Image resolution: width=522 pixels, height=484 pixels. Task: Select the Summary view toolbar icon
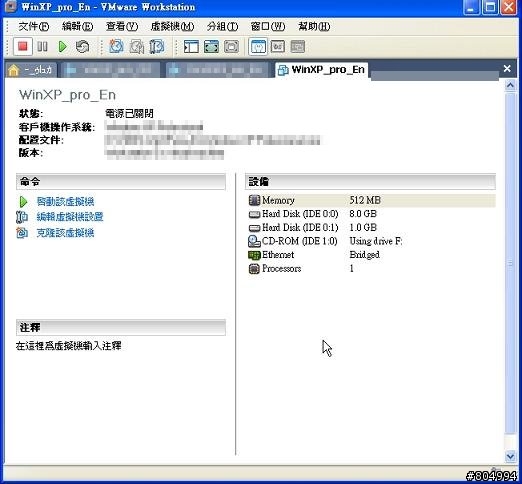pos(258,47)
